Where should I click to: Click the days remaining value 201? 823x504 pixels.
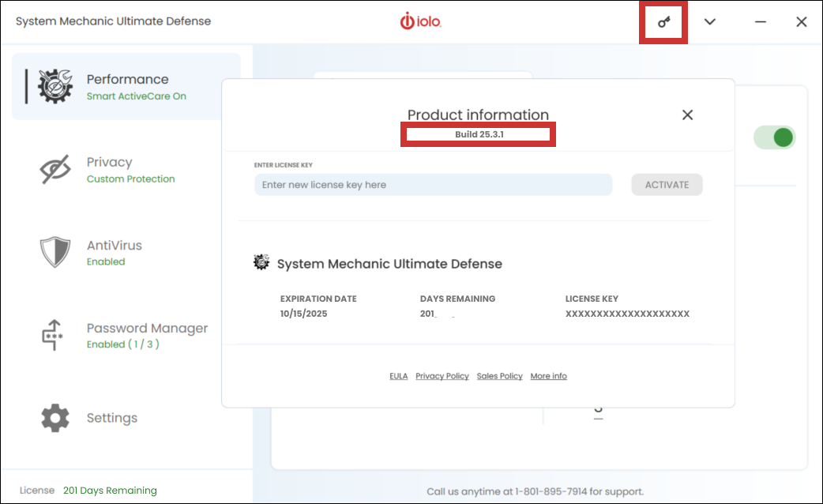pos(428,314)
